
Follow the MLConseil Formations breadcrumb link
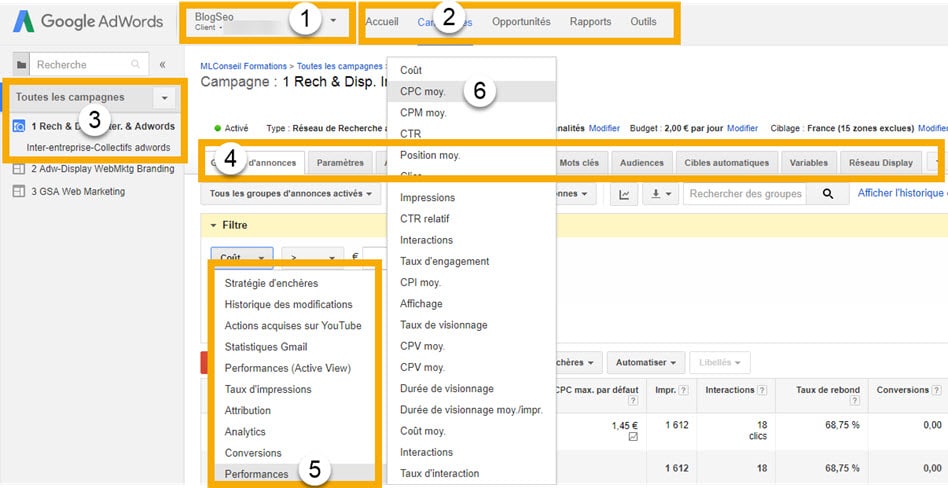244,66
